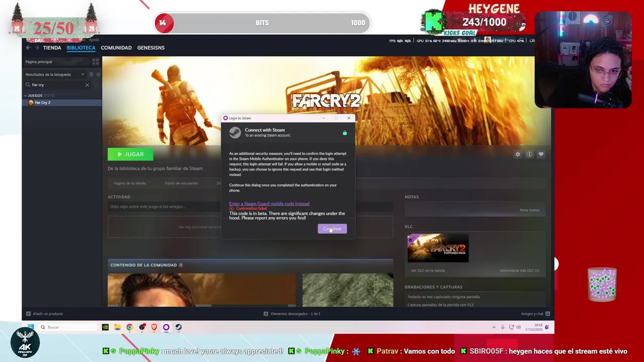The width and height of the screenshot is (644, 362).
Task: Click Ver DLC en la tienda
Action: (428, 270)
